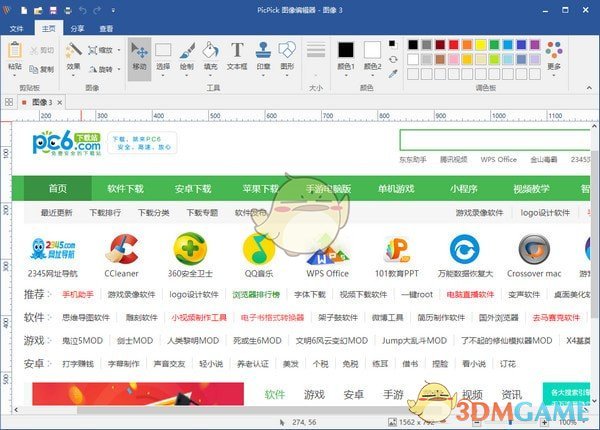The image size is (600, 430).
Task: Choose the green swatch in the top palette row
Action: click(x=494, y=45)
